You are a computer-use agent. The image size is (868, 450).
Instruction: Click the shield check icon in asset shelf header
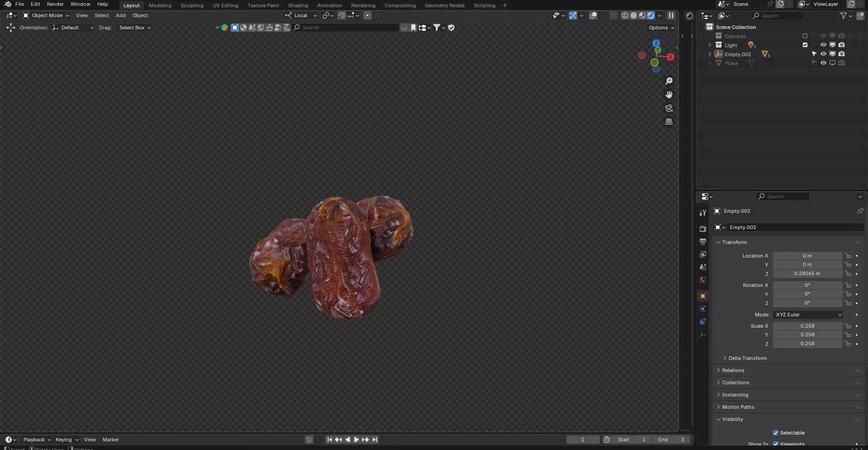tap(451, 28)
